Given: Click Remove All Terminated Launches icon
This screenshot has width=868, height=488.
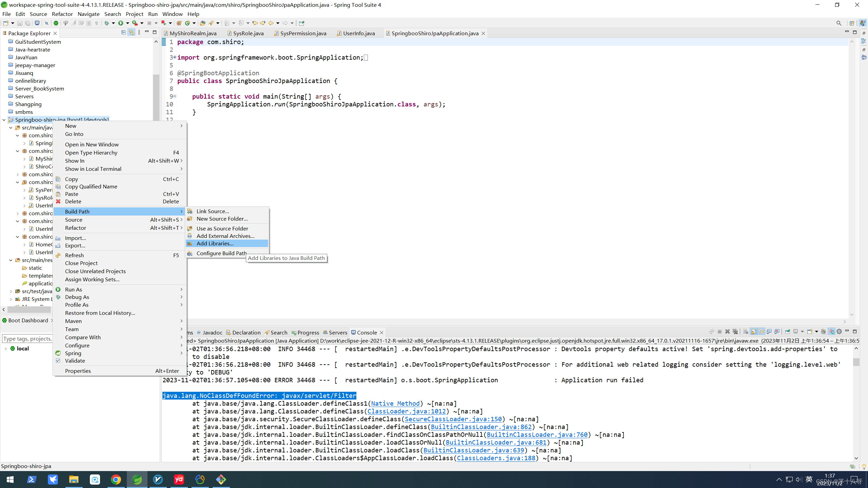Looking at the screenshot, I should (735, 331).
